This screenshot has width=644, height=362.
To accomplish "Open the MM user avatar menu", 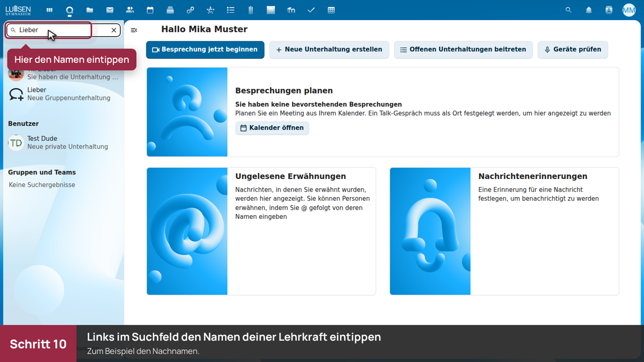I will tap(629, 10).
